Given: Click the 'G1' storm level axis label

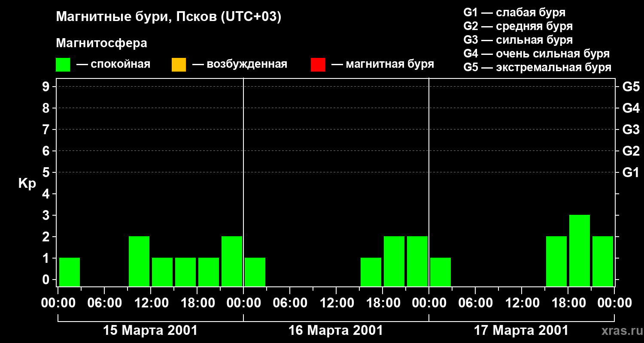Looking at the screenshot, I should (631, 172).
